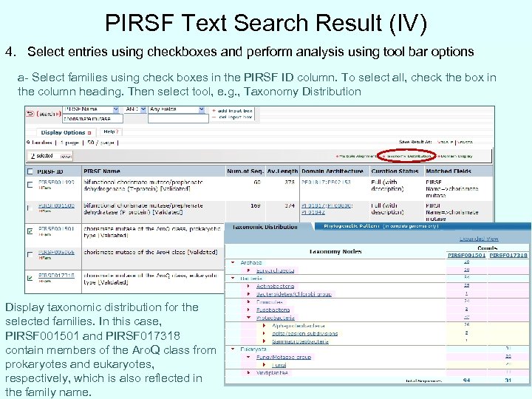Check the PIRSF001500 row checkbox
Viewport: 532px width, 399px height.
[x=30, y=208]
